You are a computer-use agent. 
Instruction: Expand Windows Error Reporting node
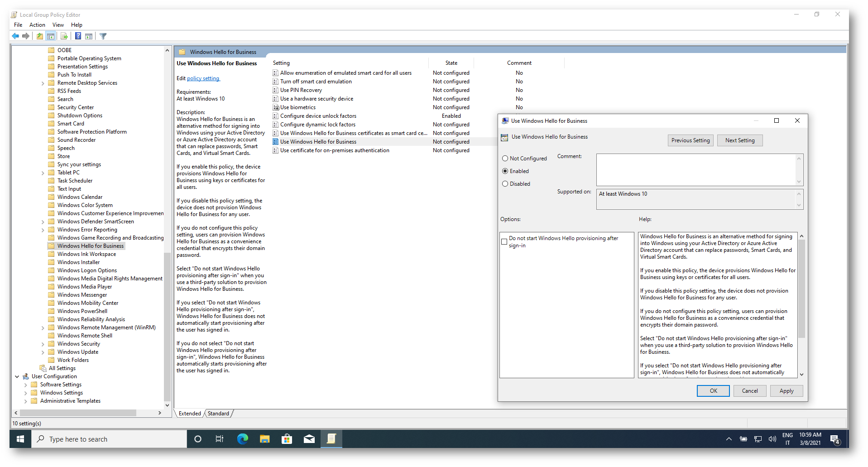[x=43, y=230]
